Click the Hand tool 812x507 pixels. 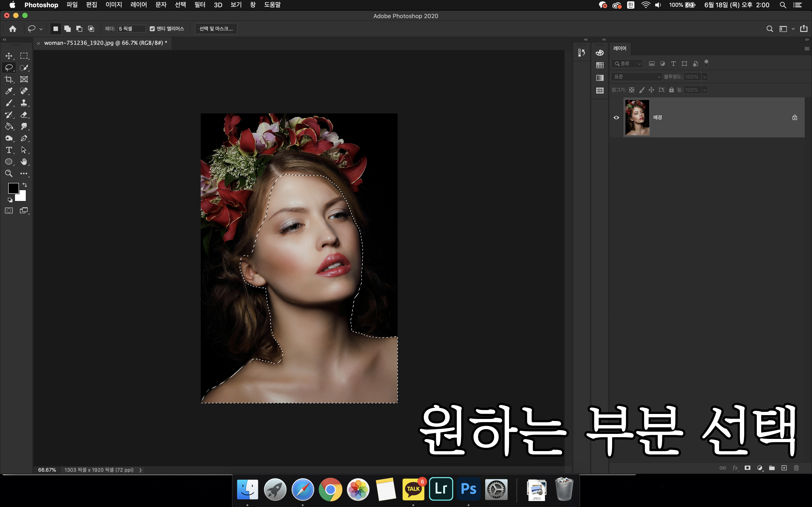24,162
